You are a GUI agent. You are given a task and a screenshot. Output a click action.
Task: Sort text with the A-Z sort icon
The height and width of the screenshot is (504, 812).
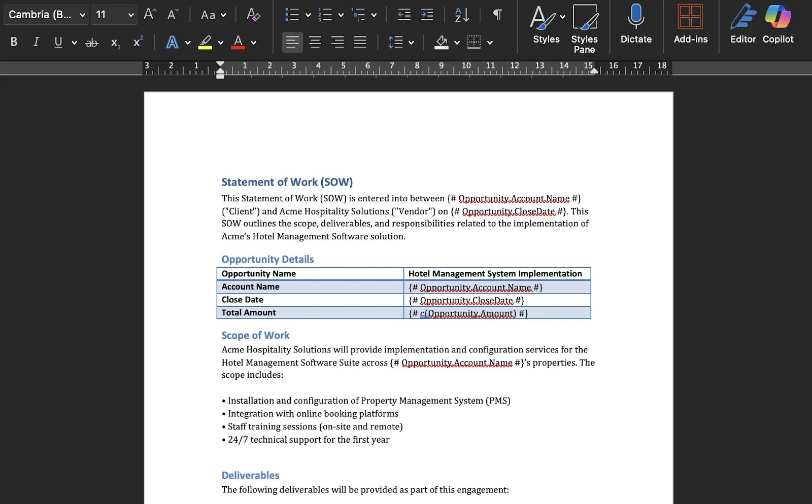pyautogui.click(x=462, y=15)
